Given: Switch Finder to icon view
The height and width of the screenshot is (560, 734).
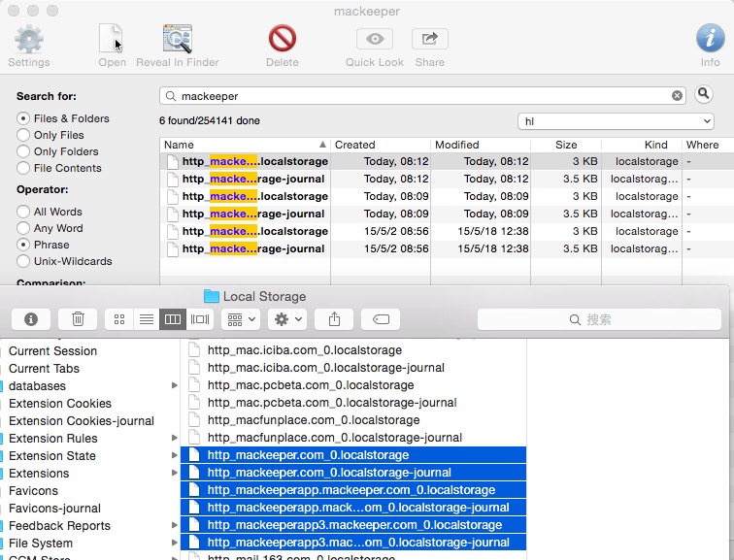Looking at the screenshot, I should [x=119, y=319].
